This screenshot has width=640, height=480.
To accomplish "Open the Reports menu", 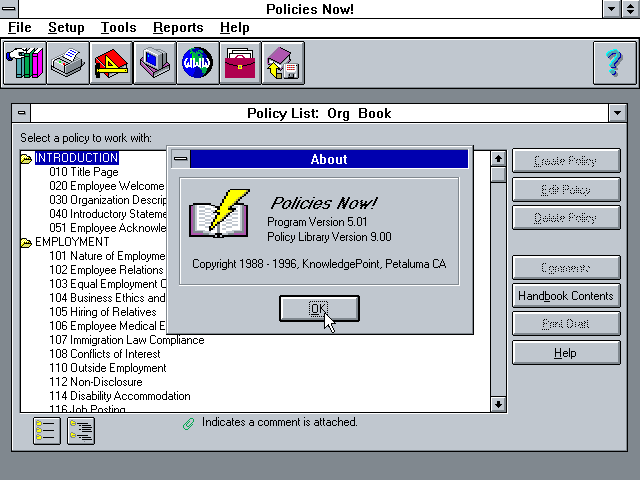I will [178, 27].
